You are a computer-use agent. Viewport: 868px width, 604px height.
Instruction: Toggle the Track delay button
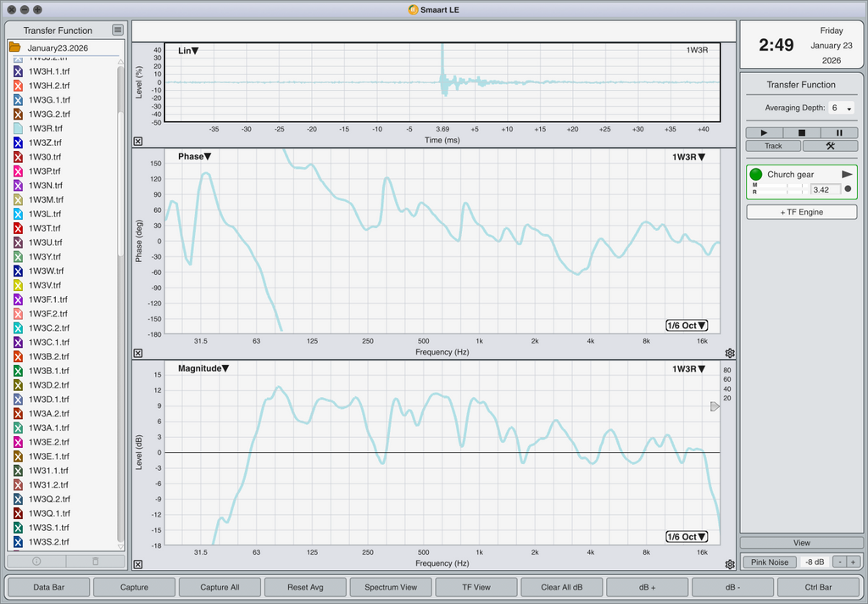pyautogui.click(x=773, y=146)
